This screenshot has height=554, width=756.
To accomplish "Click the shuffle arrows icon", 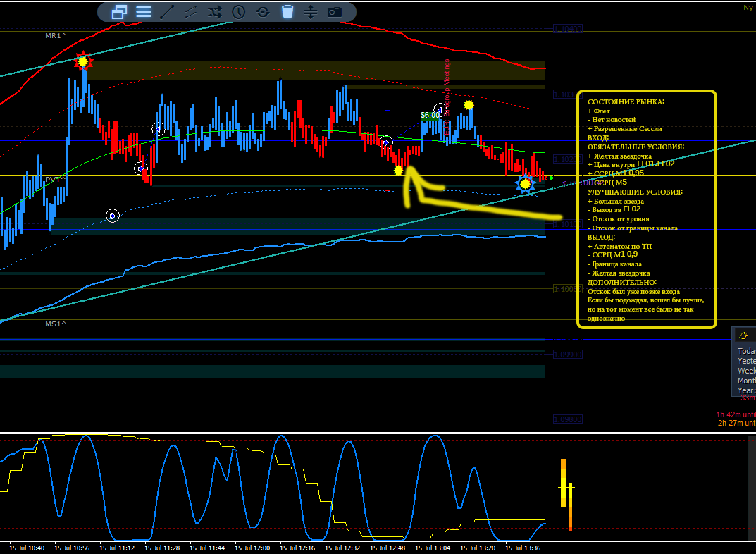I will (x=215, y=12).
